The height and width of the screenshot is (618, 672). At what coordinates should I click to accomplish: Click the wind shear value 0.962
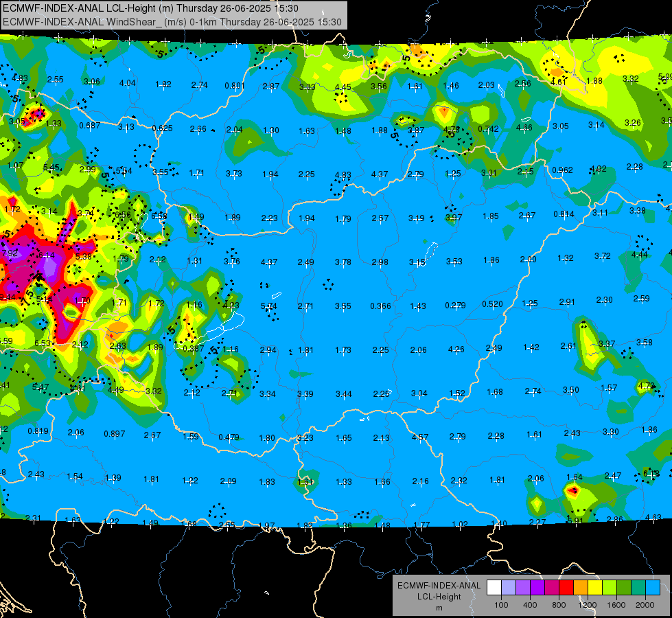pyautogui.click(x=563, y=170)
